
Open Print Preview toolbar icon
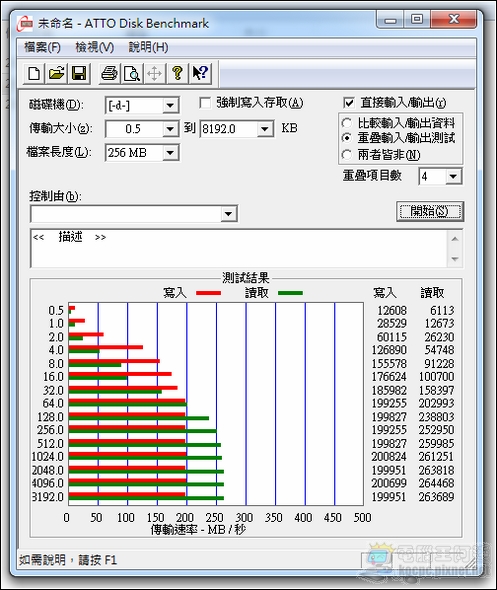pyautogui.click(x=132, y=73)
